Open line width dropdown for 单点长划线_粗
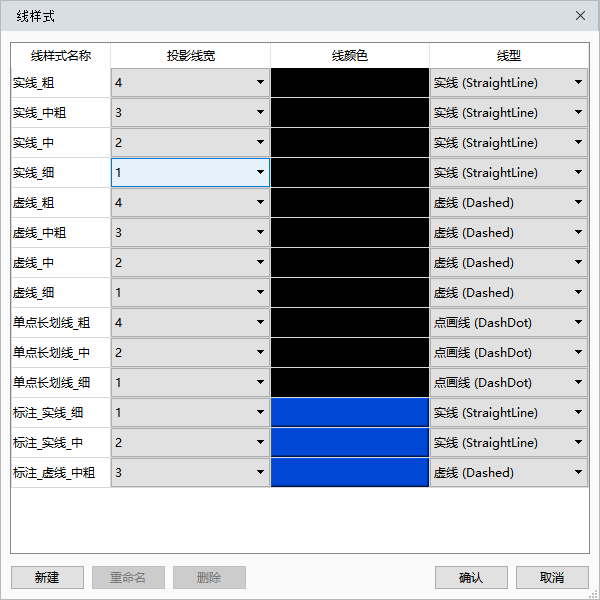The width and height of the screenshot is (600, 600). 190,322
